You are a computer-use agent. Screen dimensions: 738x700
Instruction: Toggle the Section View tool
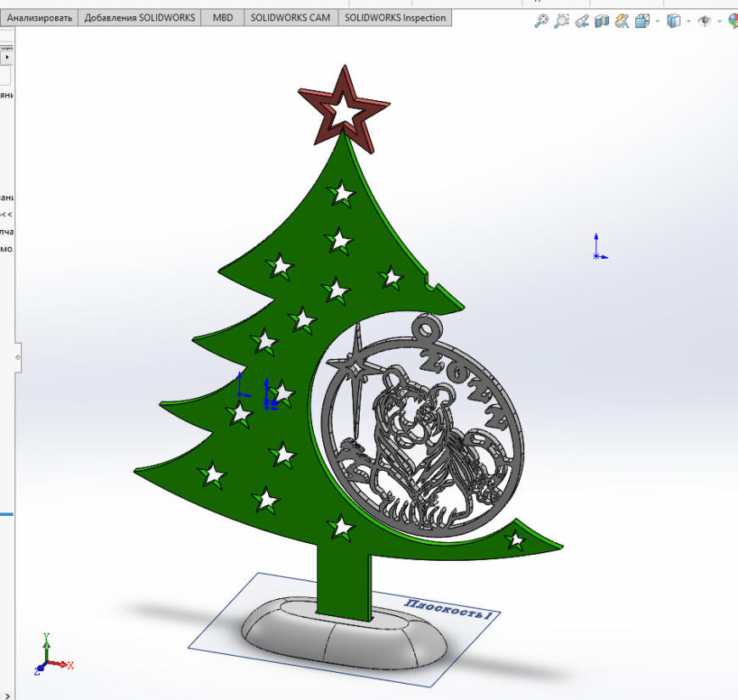point(602,21)
